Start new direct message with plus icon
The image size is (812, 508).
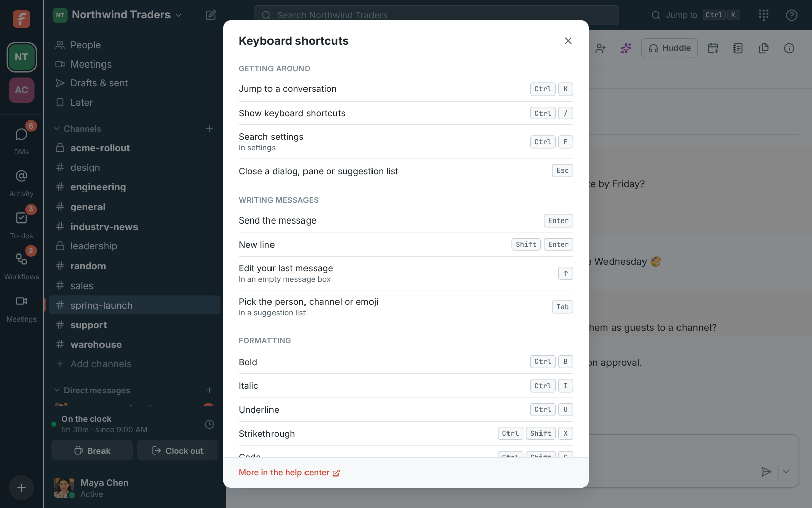coord(209,390)
